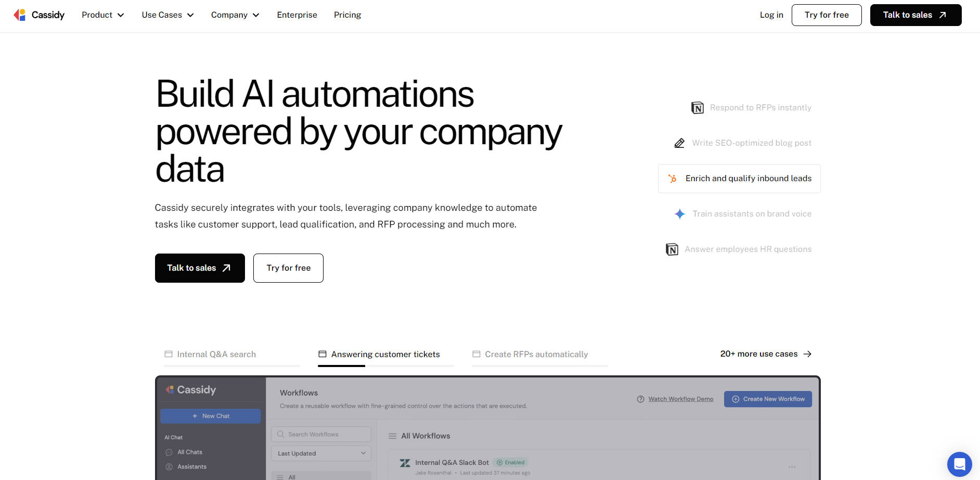Click header Talk to sales button

[x=915, y=15]
